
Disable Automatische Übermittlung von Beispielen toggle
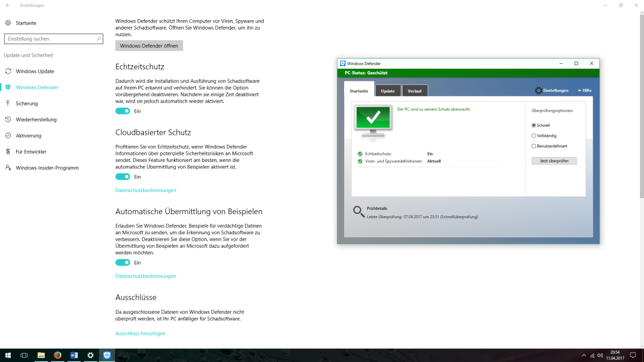click(x=123, y=262)
